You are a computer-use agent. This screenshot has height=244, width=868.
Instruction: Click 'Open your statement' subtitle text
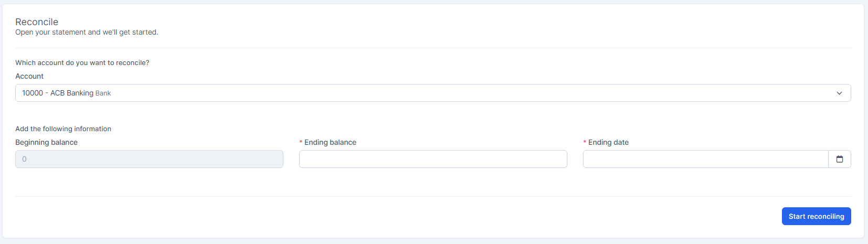(87, 33)
